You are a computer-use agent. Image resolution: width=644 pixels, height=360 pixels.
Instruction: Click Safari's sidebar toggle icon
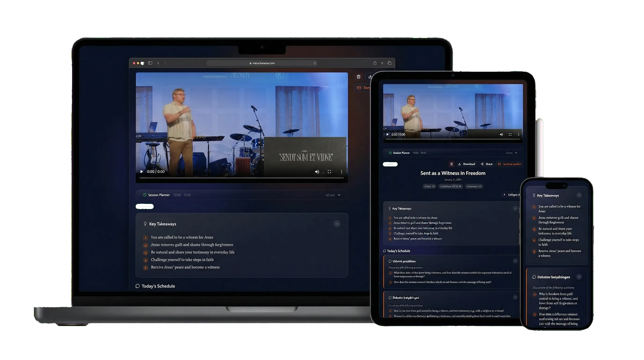[x=150, y=63]
